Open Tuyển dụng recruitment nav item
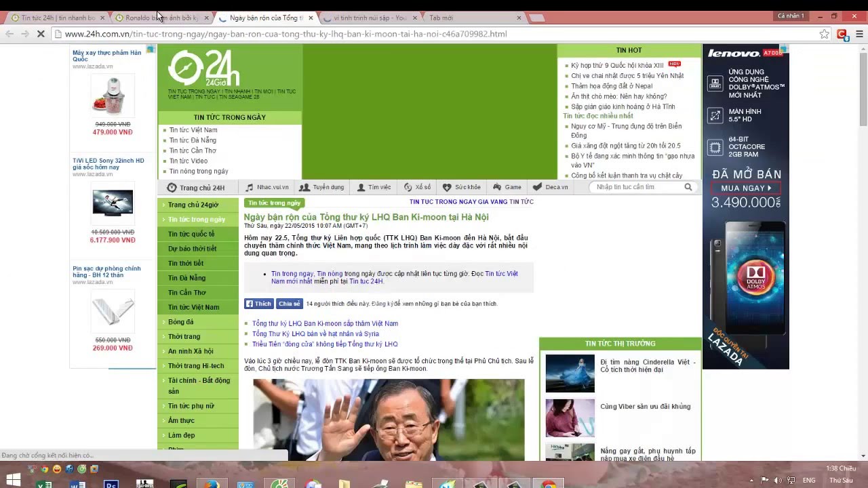This screenshot has width=868, height=488. [x=322, y=187]
